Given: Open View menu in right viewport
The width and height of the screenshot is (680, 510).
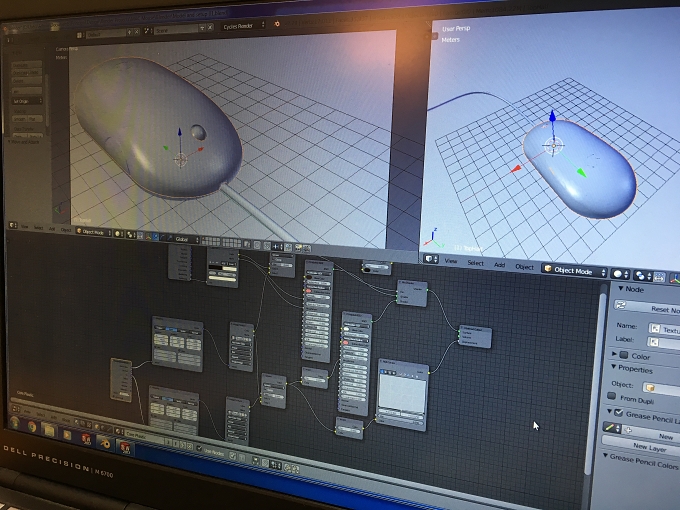Looking at the screenshot, I should [451, 261].
